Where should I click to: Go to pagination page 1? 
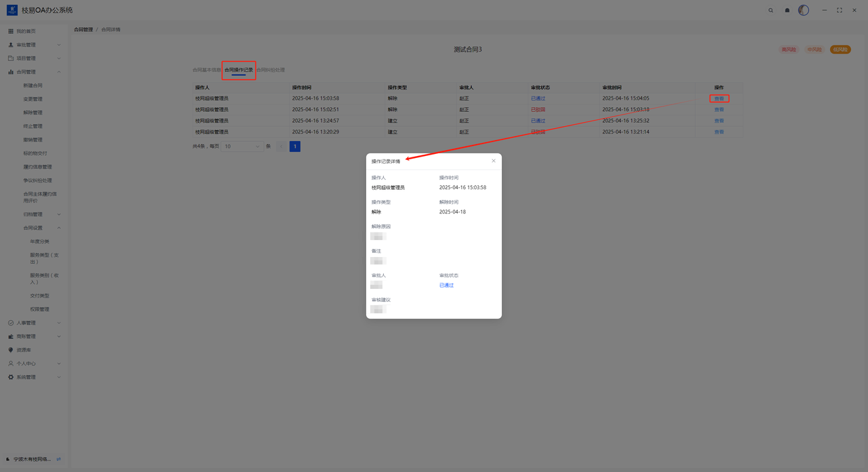295,146
